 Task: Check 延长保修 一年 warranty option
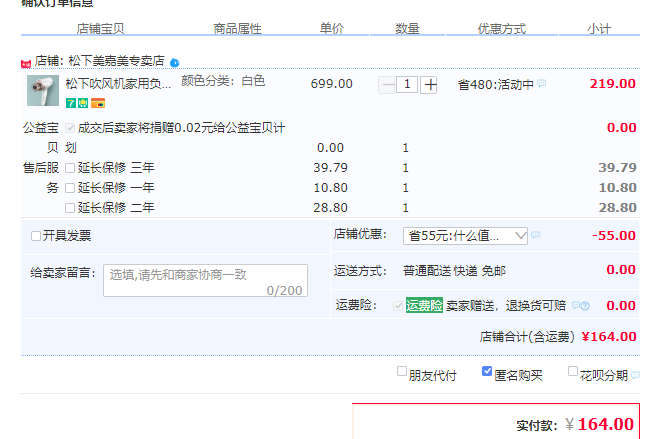[x=70, y=188]
